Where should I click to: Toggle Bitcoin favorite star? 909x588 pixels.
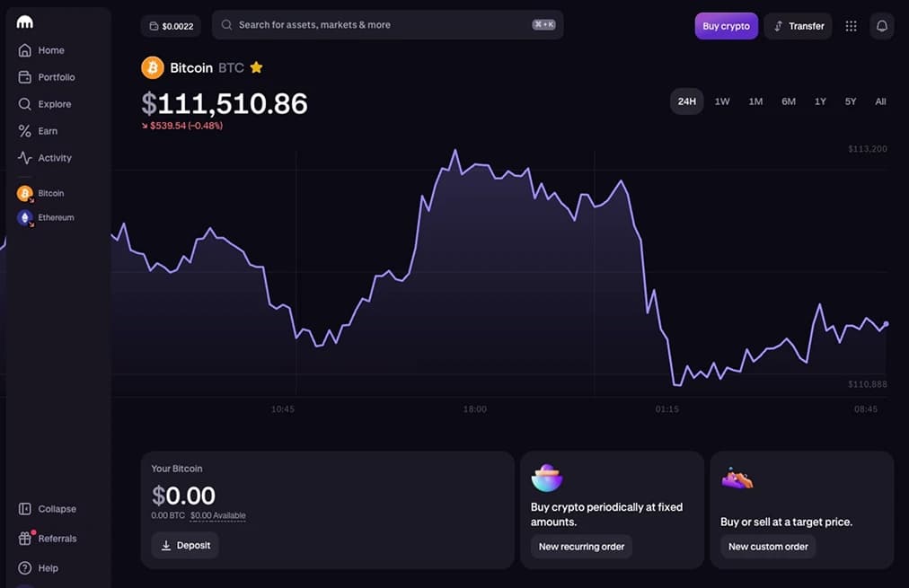tap(256, 67)
